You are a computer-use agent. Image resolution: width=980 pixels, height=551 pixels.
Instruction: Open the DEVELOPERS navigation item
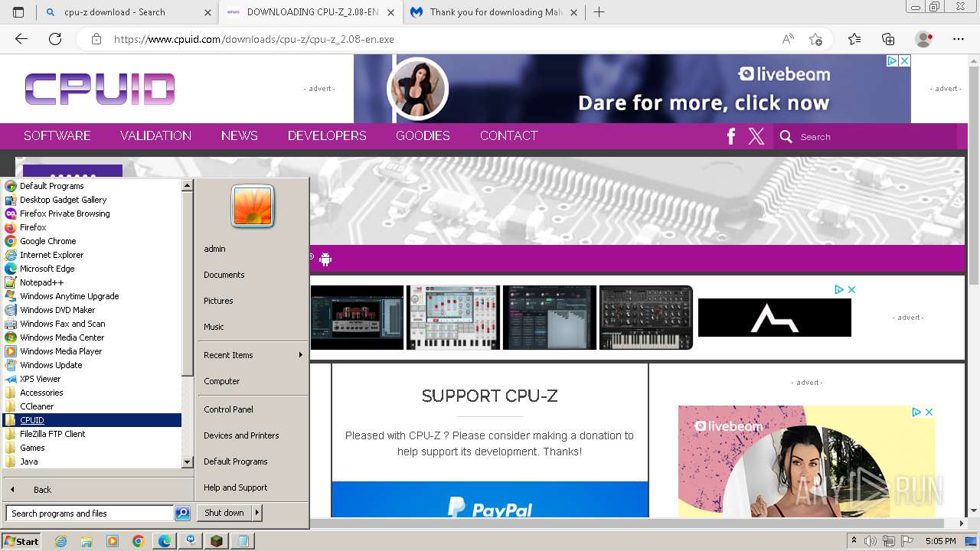point(327,135)
